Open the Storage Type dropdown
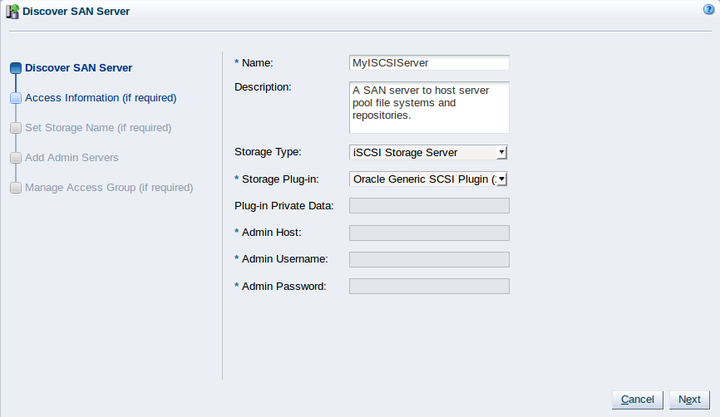 pos(429,152)
